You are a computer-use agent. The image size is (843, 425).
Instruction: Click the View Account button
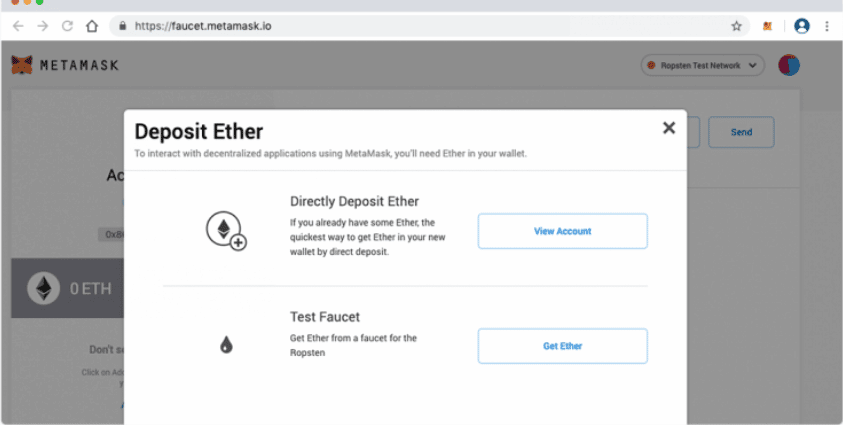562,232
